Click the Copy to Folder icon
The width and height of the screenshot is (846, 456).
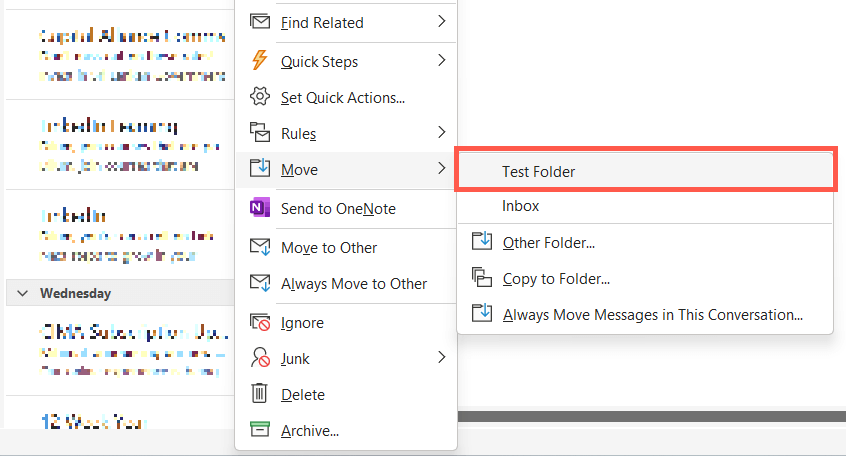pos(483,278)
